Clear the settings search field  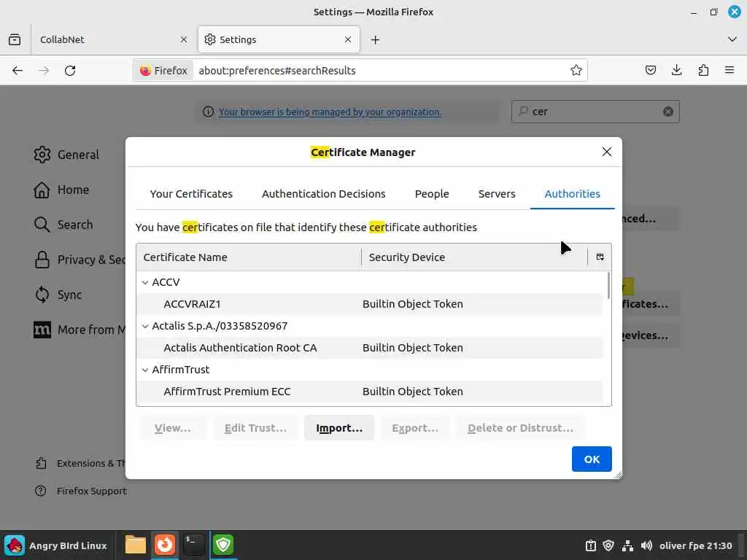pos(668,112)
